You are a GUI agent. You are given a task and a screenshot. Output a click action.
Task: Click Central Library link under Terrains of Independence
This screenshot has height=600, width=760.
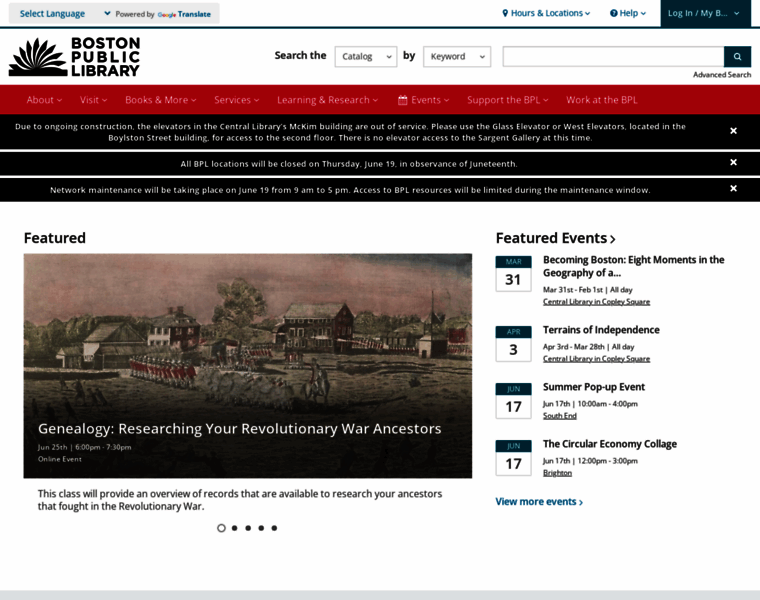tap(596, 359)
